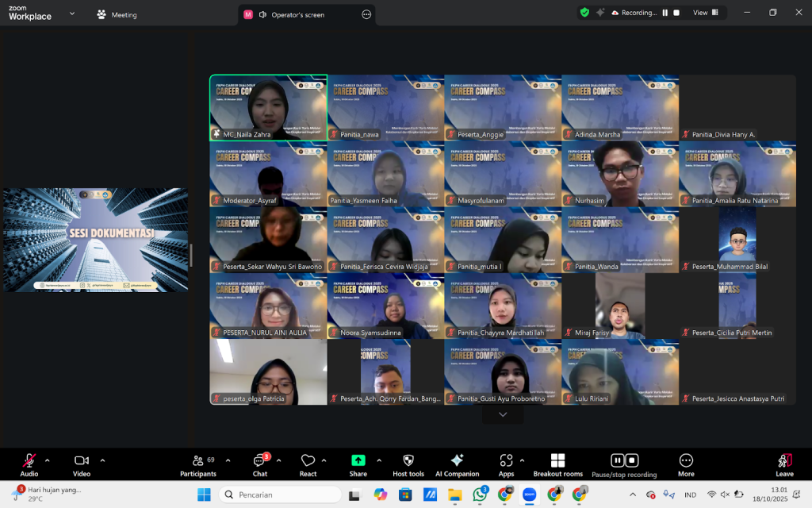Click the Windows taskbar search box

point(282,495)
